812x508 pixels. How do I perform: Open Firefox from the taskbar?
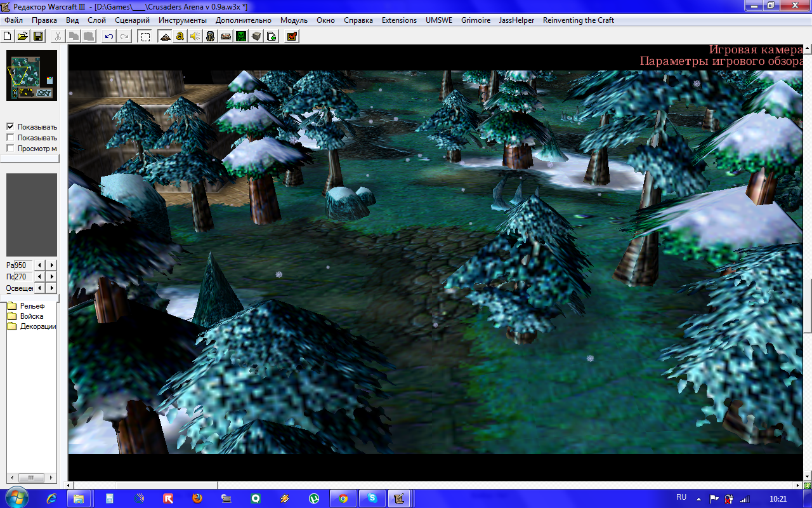197,498
